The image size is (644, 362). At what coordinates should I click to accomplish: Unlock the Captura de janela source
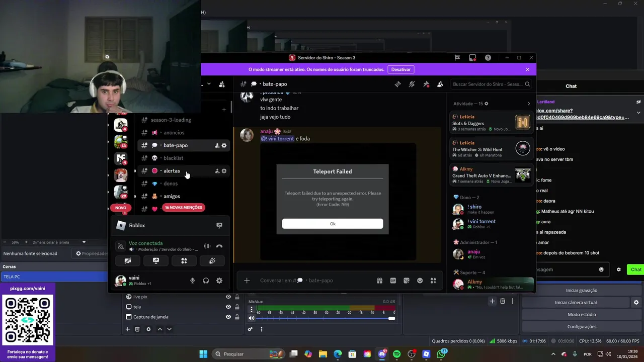pyautogui.click(x=237, y=317)
